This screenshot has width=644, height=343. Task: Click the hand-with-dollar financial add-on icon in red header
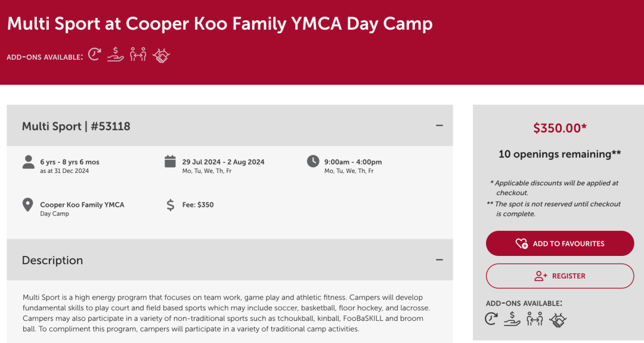[115, 55]
